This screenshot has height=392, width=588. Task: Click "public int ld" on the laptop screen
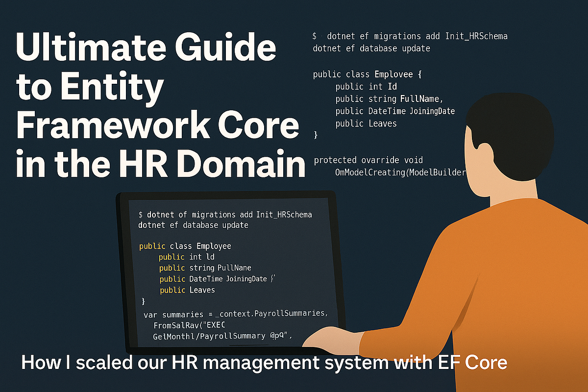pyautogui.click(x=187, y=257)
